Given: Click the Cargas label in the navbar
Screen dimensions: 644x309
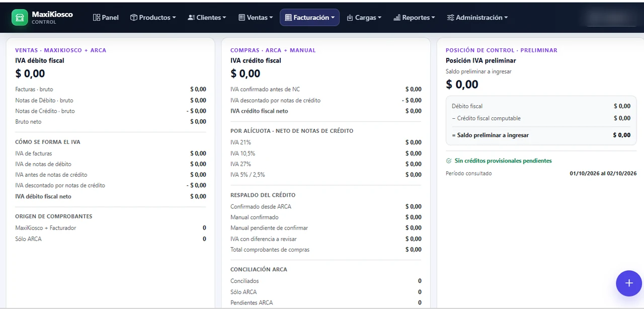Looking at the screenshot, I should [366, 18].
